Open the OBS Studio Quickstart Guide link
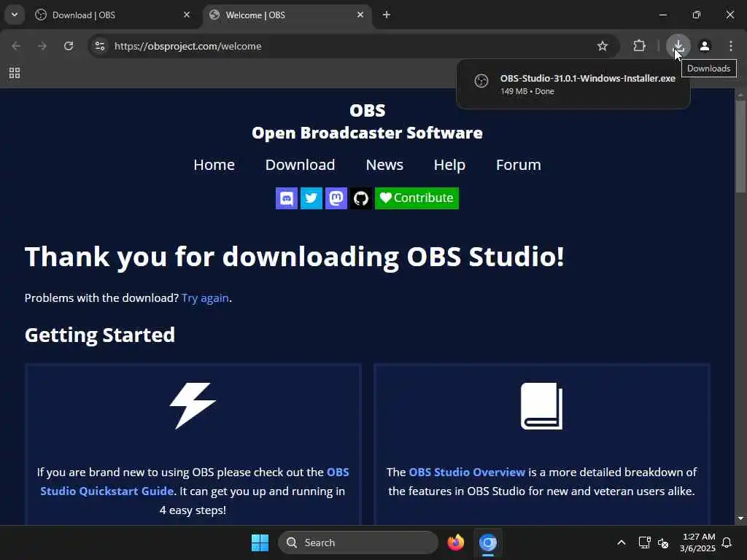The image size is (747, 560). pos(194,481)
